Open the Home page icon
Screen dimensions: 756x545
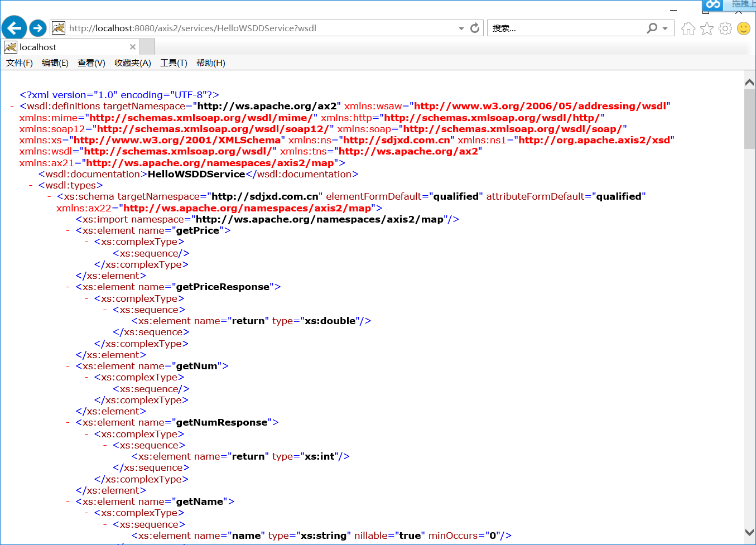(688, 28)
